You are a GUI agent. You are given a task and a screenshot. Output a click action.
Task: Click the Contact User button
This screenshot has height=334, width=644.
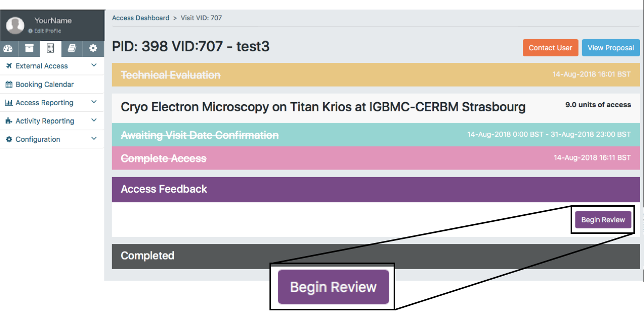tap(550, 48)
